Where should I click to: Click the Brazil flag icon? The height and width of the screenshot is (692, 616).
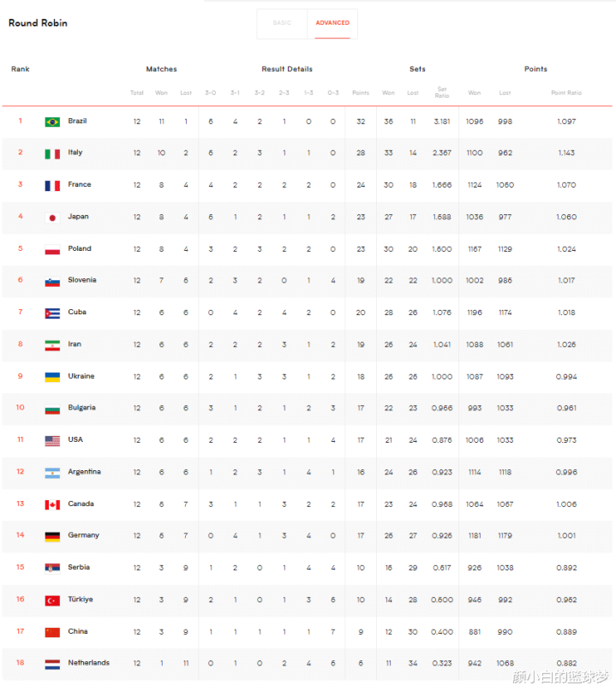[52, 122]
